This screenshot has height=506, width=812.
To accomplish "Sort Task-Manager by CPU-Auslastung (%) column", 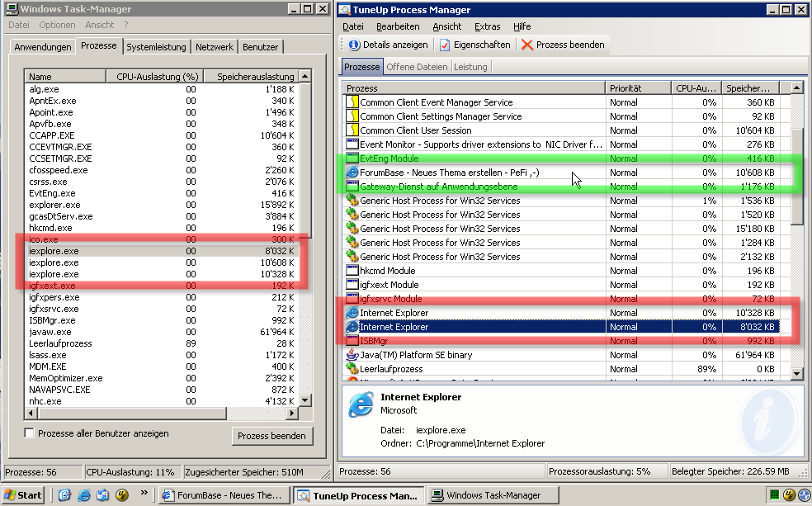I will click(154, 76).
